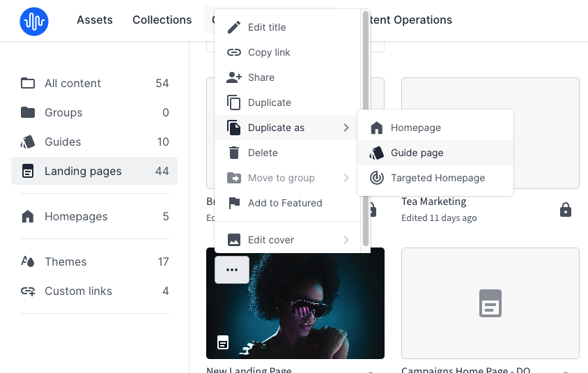Click the Move to group folder icon
This screenshot has height=373, width=588.
(x=234, y=178)
